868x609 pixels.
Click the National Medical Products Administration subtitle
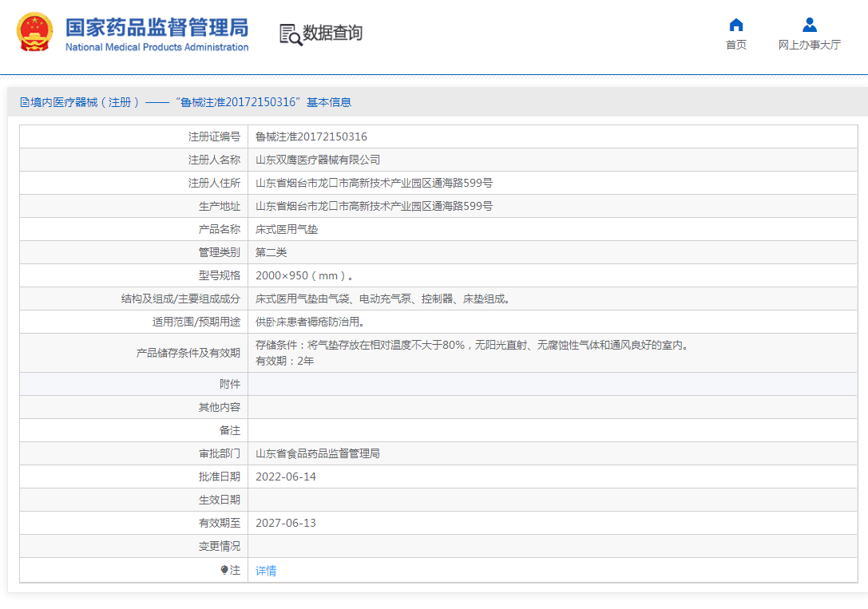pos(157,48)
